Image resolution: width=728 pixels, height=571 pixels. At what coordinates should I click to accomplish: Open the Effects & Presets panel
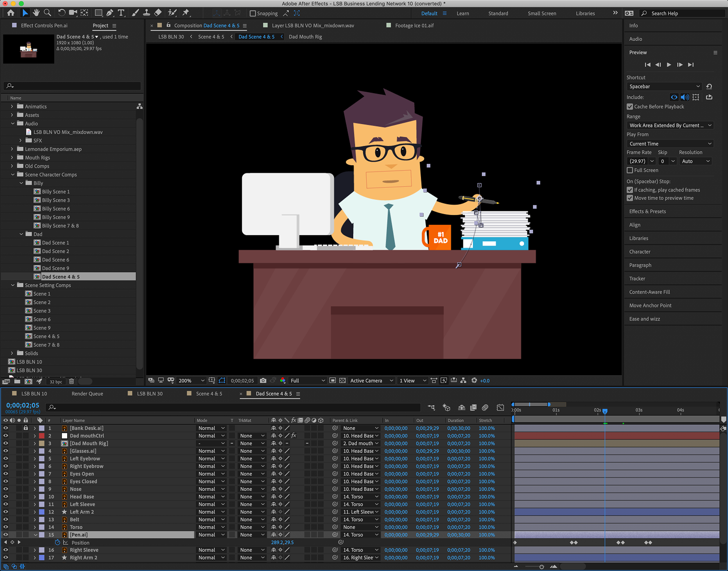[x=647, y=211]
